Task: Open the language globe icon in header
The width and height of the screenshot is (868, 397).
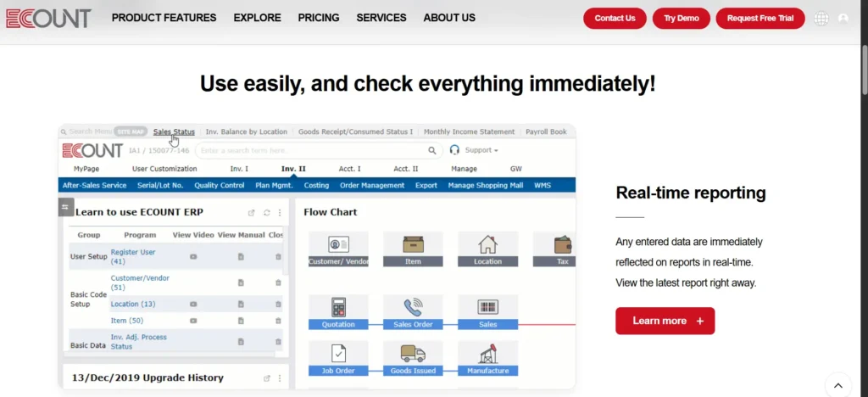Action: pos(821,19)
